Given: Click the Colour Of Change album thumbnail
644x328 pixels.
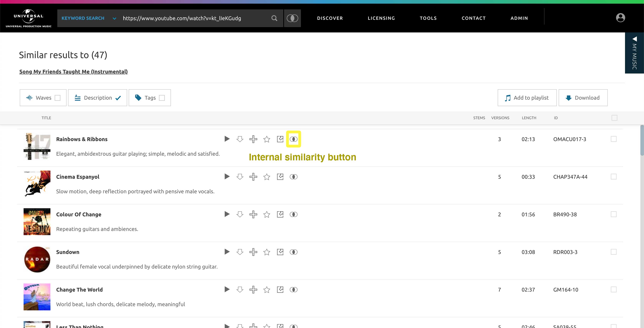Looking at the screenshot, I should pyautogui.click(x=37, y=222).
